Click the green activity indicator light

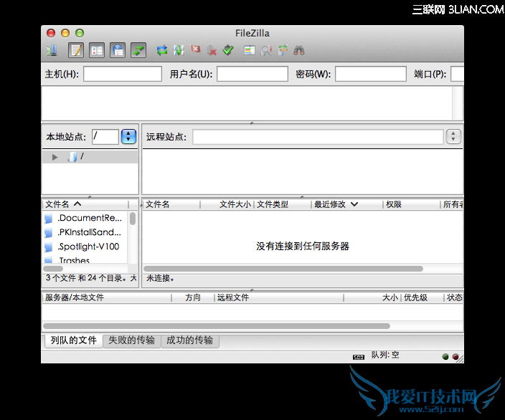point(445,356)
